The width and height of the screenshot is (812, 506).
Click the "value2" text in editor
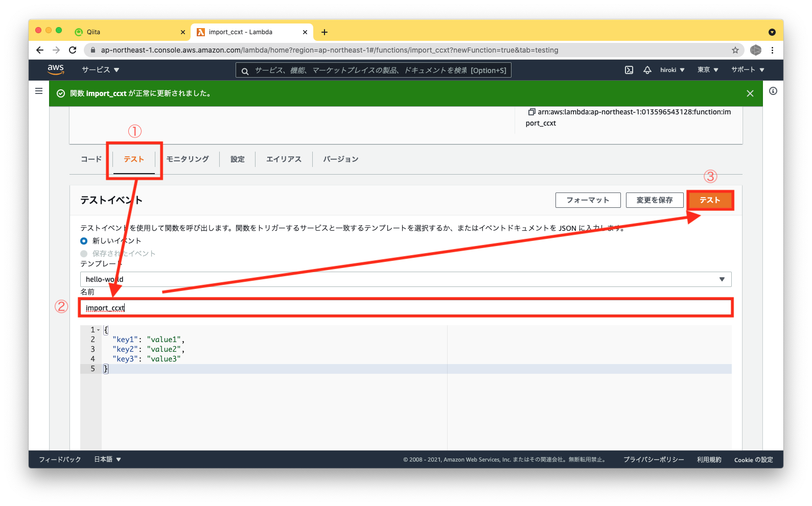click(164, 349)
